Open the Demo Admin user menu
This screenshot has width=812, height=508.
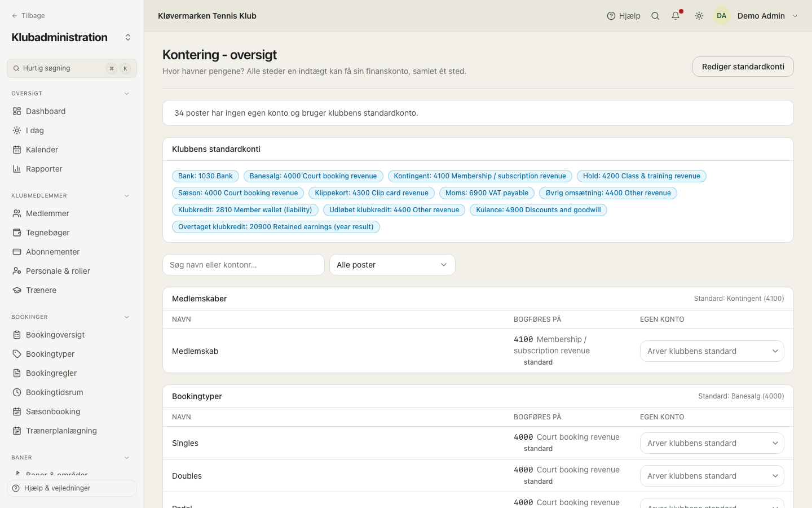[756, 16]
